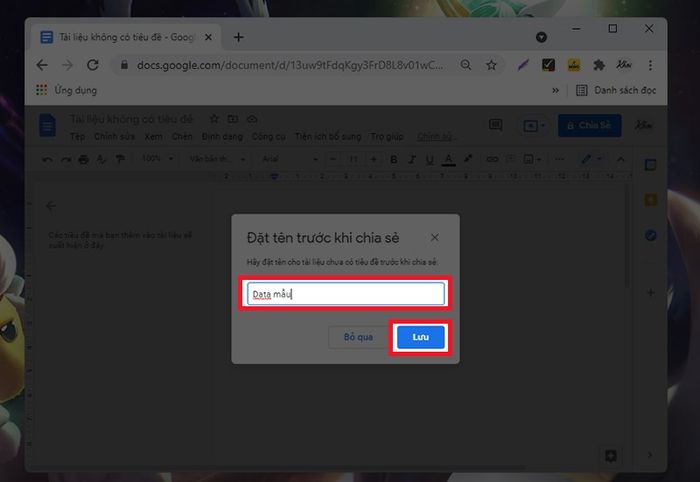Viewport: 700px width, 482px height.
Task: Click the document title Tài liệu không có tiêu đề
Action: tap(131, 119)
